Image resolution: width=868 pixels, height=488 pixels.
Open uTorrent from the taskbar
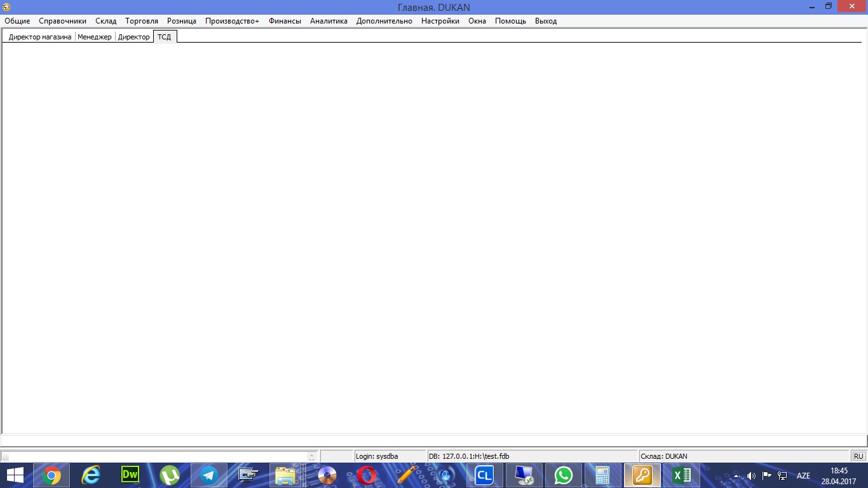point(169,475)
